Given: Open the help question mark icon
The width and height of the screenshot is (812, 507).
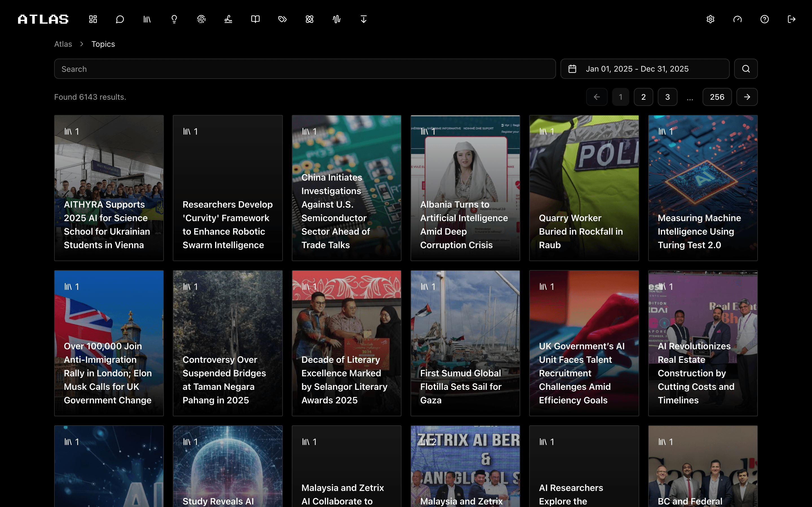Looking at the screenshot, I should coord(764,19).
